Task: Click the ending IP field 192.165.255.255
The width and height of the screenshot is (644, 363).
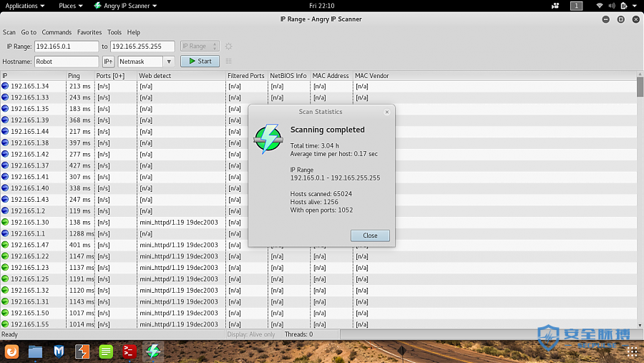Action: [142, 46]
